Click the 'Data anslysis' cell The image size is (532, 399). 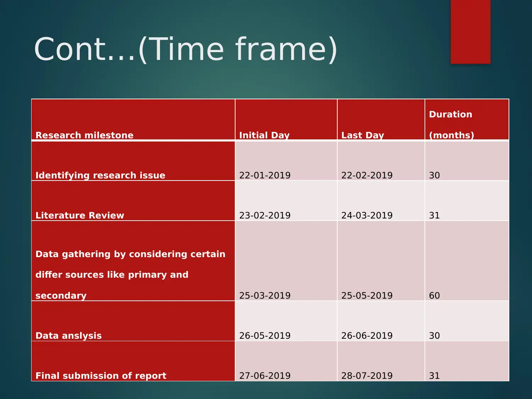pyautogui.click(x=133, y=321)
